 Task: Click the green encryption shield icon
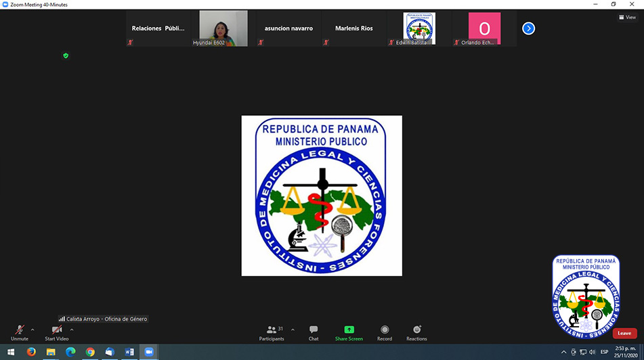point(66,55)
